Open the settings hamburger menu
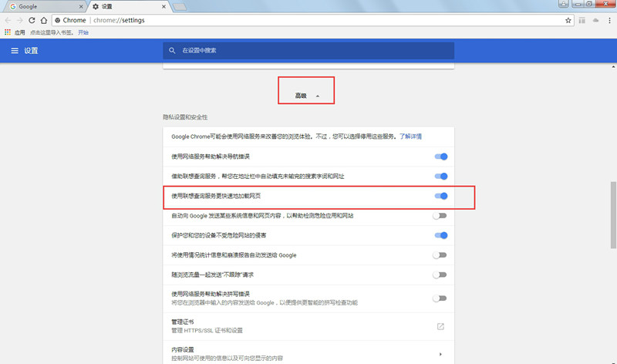617x364 pixels. (15, 50)
